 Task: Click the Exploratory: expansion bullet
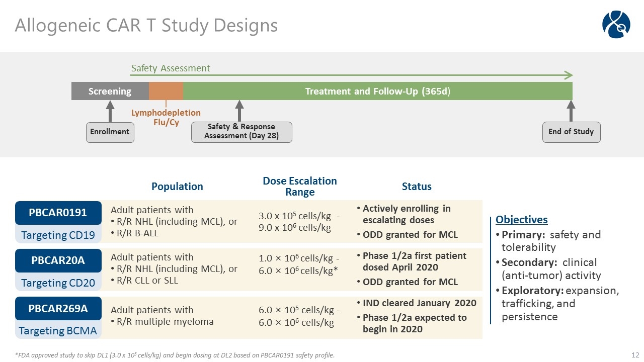pos(557,304)
